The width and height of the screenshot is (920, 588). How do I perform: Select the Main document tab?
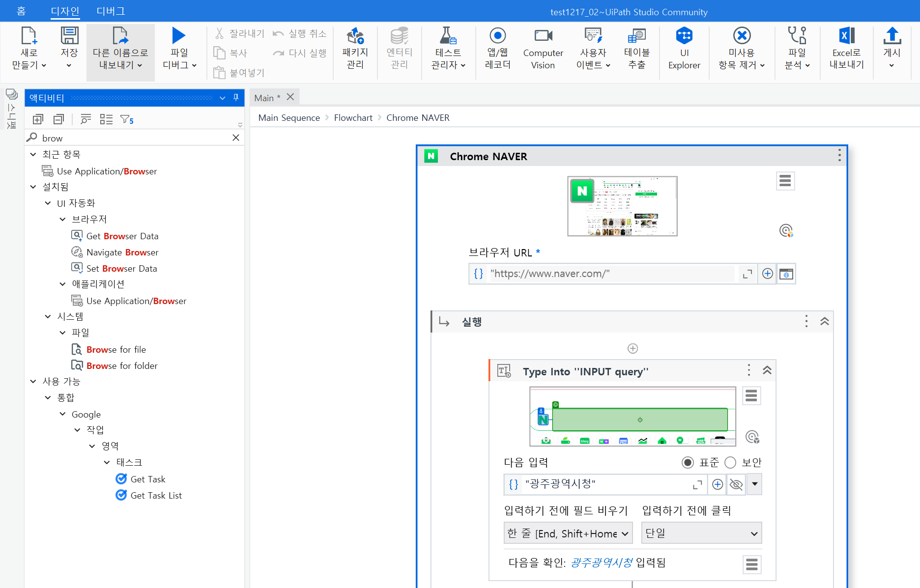[x=267, y=98]
